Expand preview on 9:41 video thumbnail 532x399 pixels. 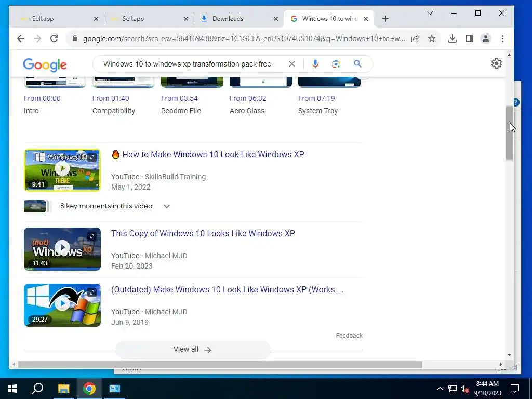(92, 157)
